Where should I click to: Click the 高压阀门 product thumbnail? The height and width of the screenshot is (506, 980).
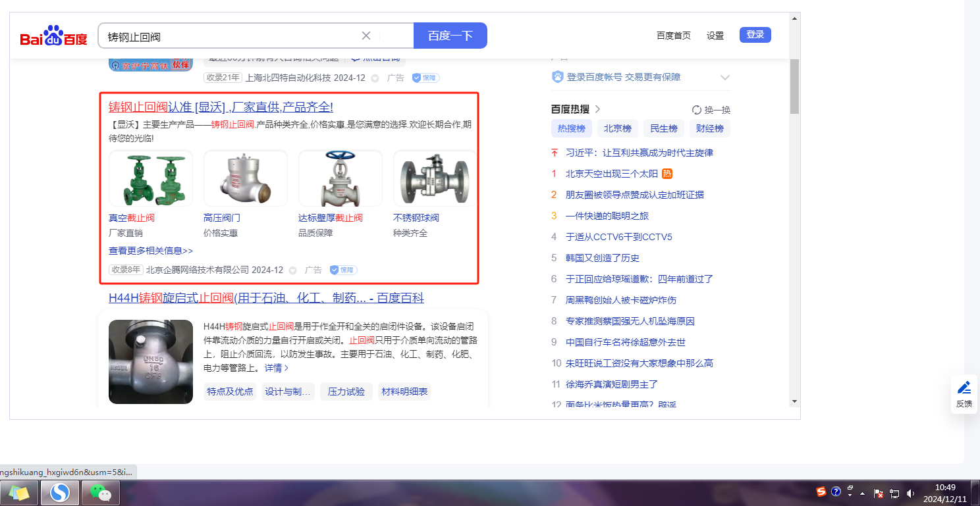point(245,179)
